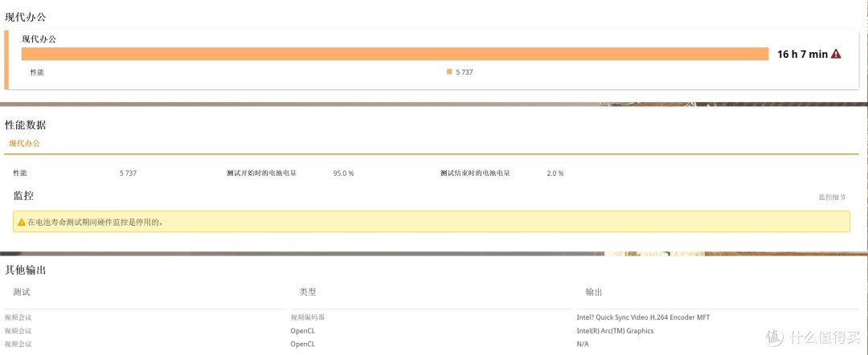Click the 测试开始时的电池电量 label

(x=261, y=173)
